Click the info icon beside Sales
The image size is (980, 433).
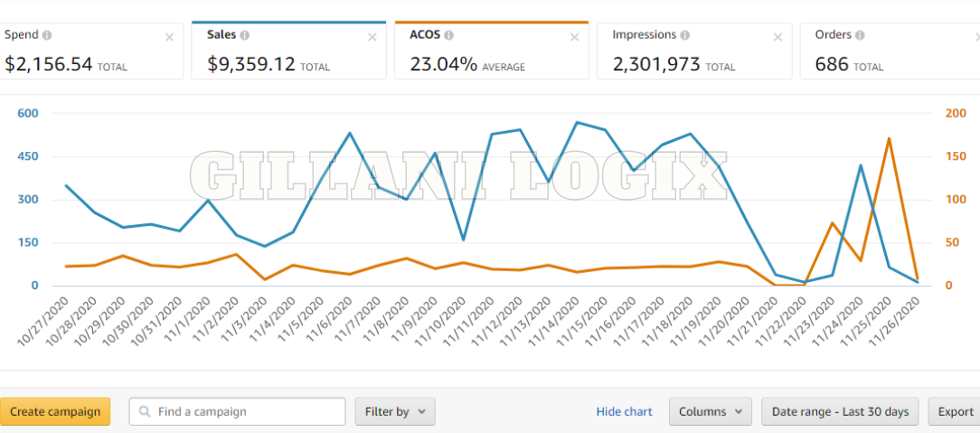pyautogui.click(x=244, y=35)
